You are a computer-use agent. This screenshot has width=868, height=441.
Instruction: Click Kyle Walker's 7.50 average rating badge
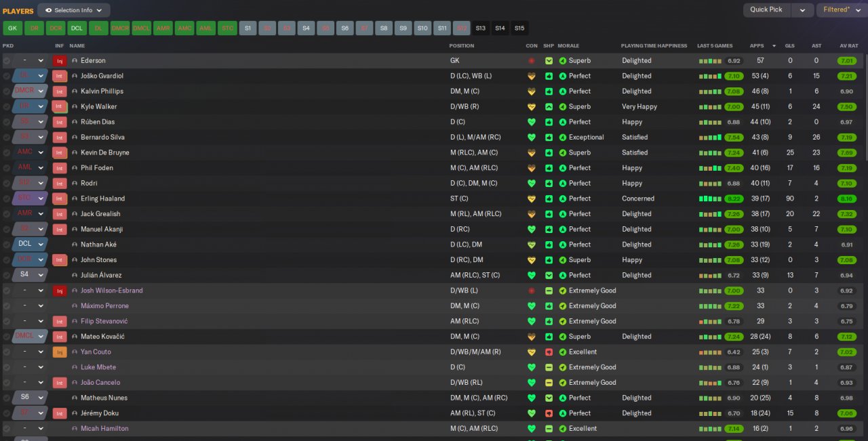point(846,107)
